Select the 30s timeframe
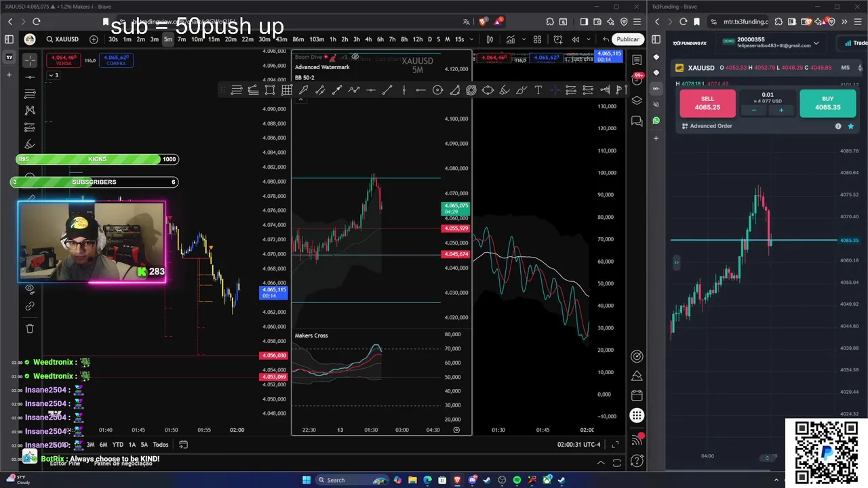Screen dimensions: 868x488 point(113,39)
